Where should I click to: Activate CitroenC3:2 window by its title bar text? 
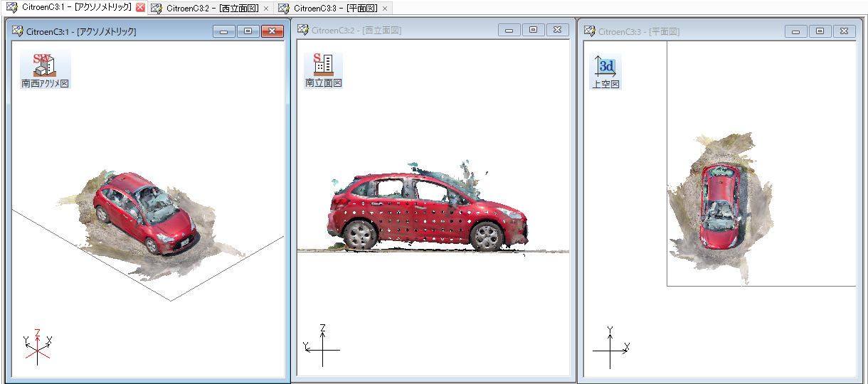coord(356,31)
